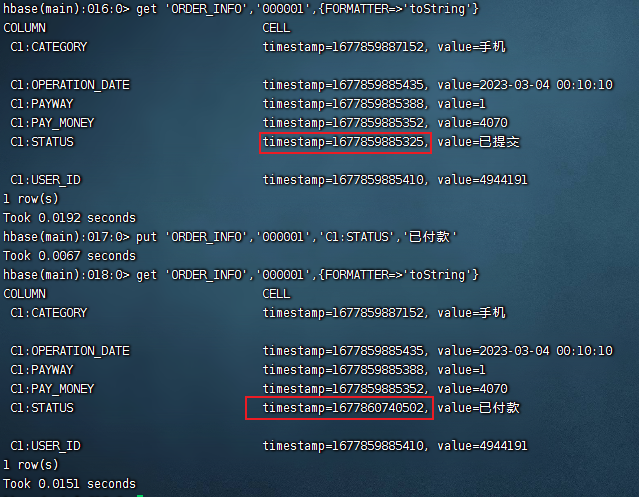Click 'Took 0.0067 seconds' line
The image size is (639, 497).
point(69,256)
